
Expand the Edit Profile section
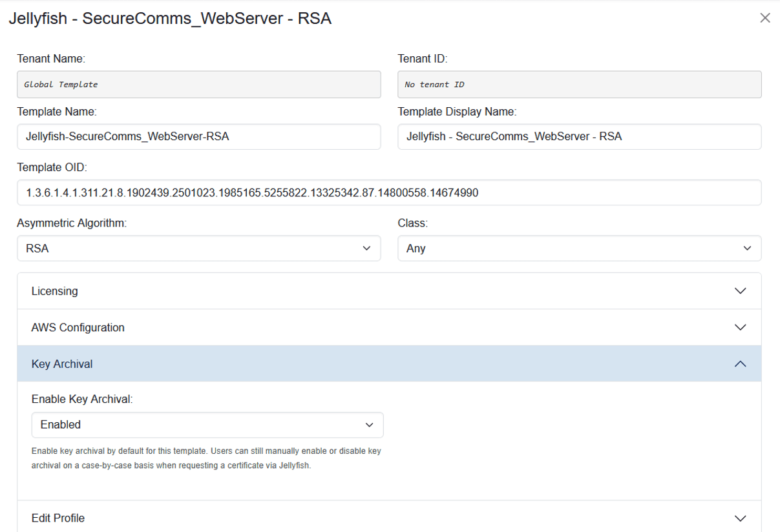[x=388, y=517]
